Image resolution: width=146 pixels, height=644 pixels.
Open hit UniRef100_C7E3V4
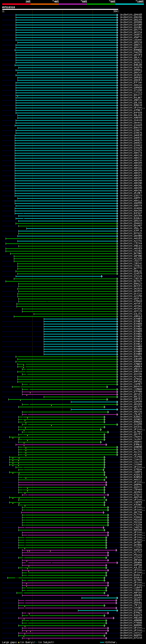click(131, 244)
